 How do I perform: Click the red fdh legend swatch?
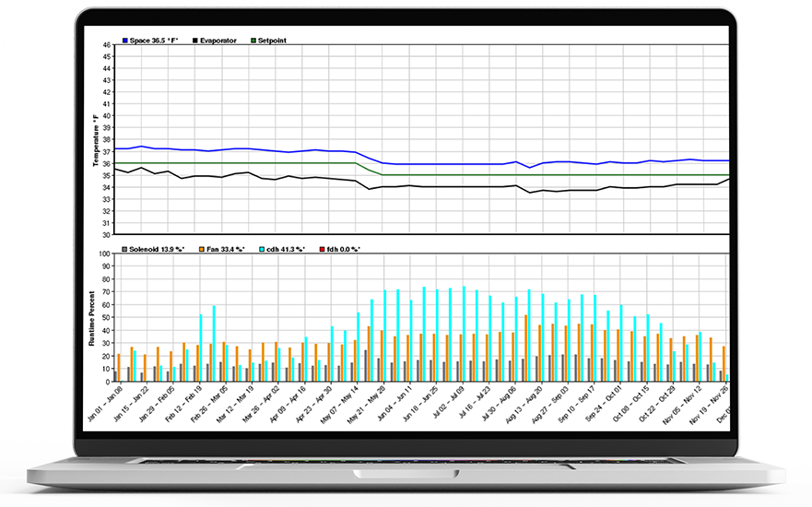[322, 249]
